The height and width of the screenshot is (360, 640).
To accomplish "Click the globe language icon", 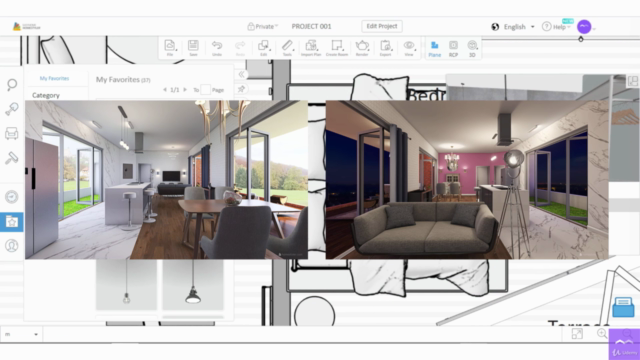I will [x=495, y=27].
